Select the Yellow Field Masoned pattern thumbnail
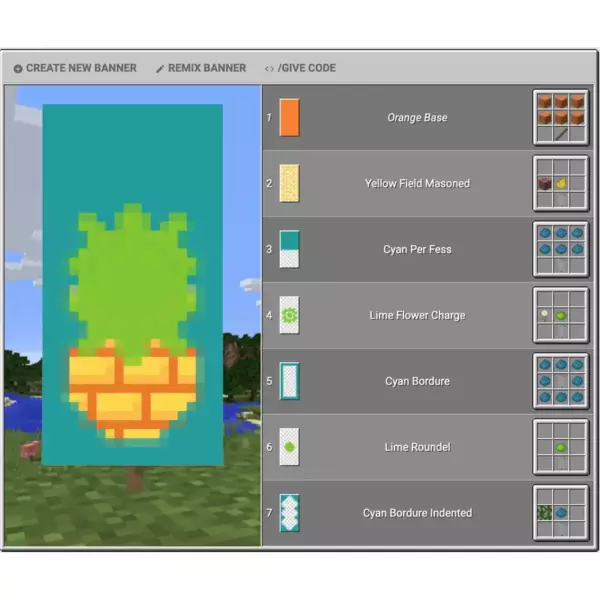This screenshot has width=600, height=600. coord(289,183)
